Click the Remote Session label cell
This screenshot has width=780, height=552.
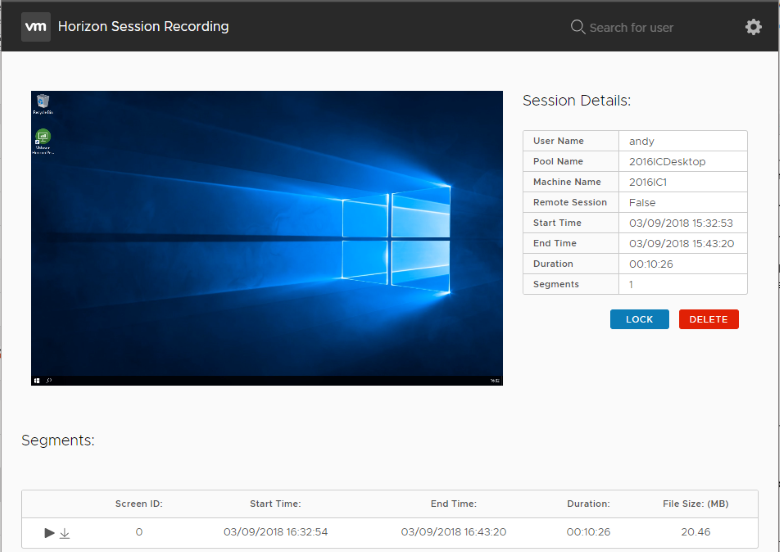pos(571,202)
